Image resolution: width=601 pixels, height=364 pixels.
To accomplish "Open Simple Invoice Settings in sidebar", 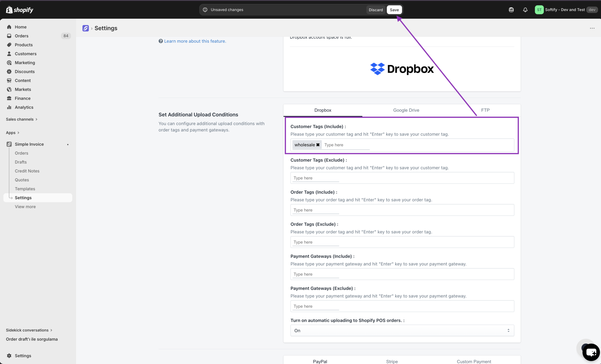I will (x=38, y=197).
